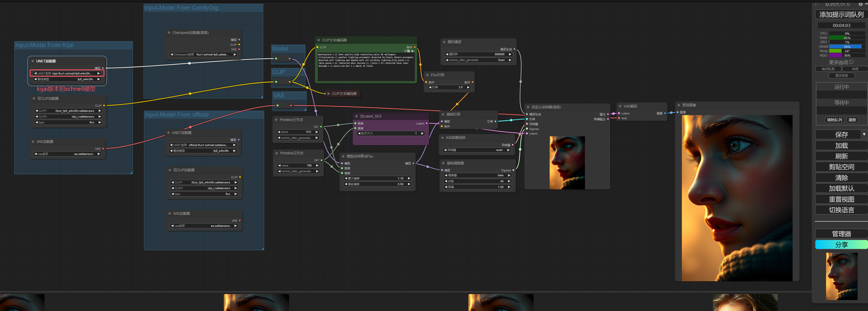Decrease the 512 value with left arrow

point(279,132)
